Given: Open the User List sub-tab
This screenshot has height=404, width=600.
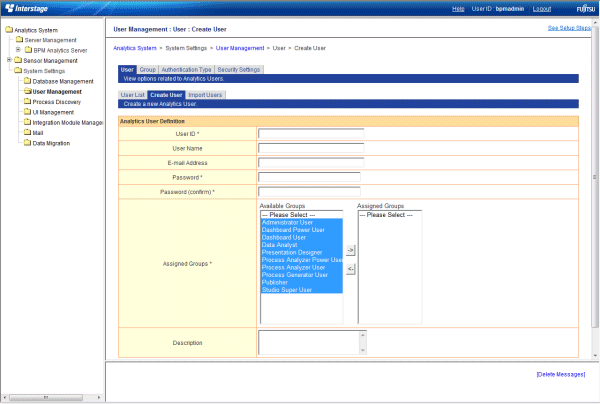Looking at the screenshot, I should 133,94.
